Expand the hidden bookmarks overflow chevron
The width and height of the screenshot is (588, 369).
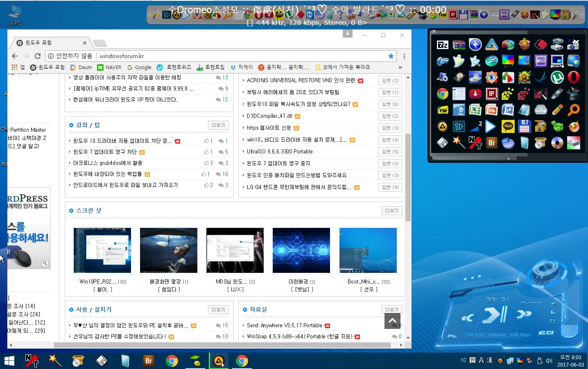pyautogui.click(x=400, y=67)
